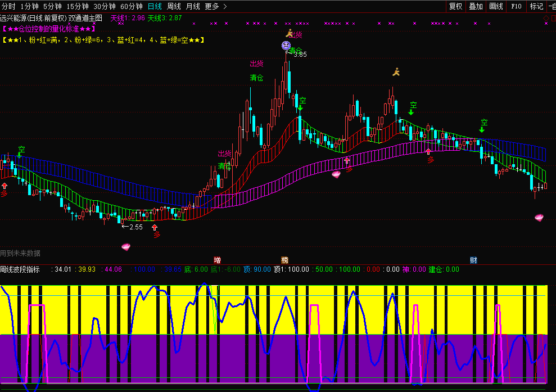Screen dimensions: 556x392
Task: Click the pink diamond icon on the magenta channel
Action: click(336, 174)
